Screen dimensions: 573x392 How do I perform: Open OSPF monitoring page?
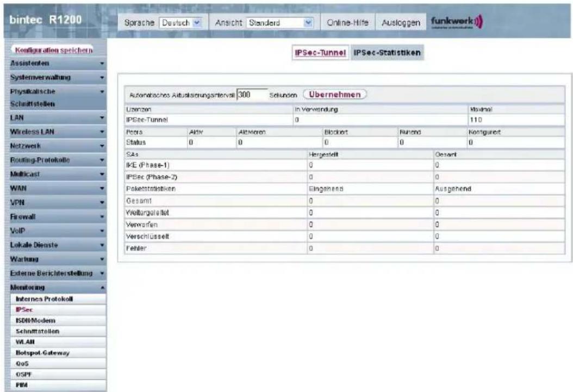(x=59, y=375)
